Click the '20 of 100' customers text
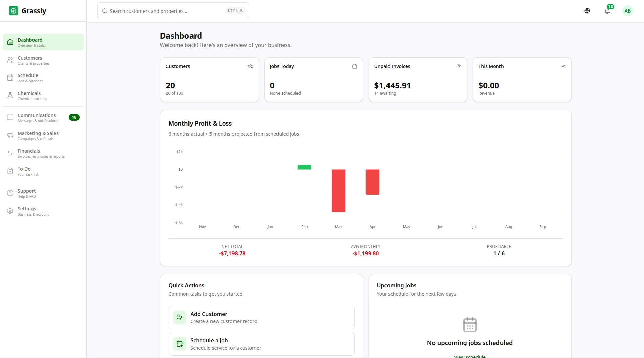The image size is (644, 358). [x=174, y=93]
